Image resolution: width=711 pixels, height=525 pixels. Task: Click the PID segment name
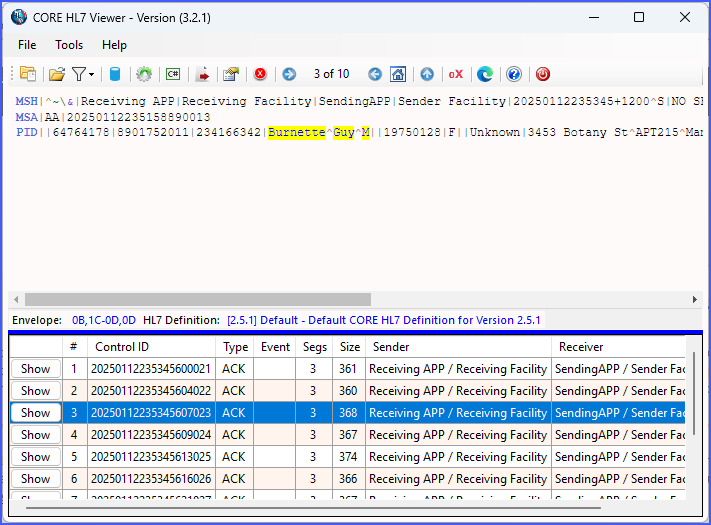27,132
